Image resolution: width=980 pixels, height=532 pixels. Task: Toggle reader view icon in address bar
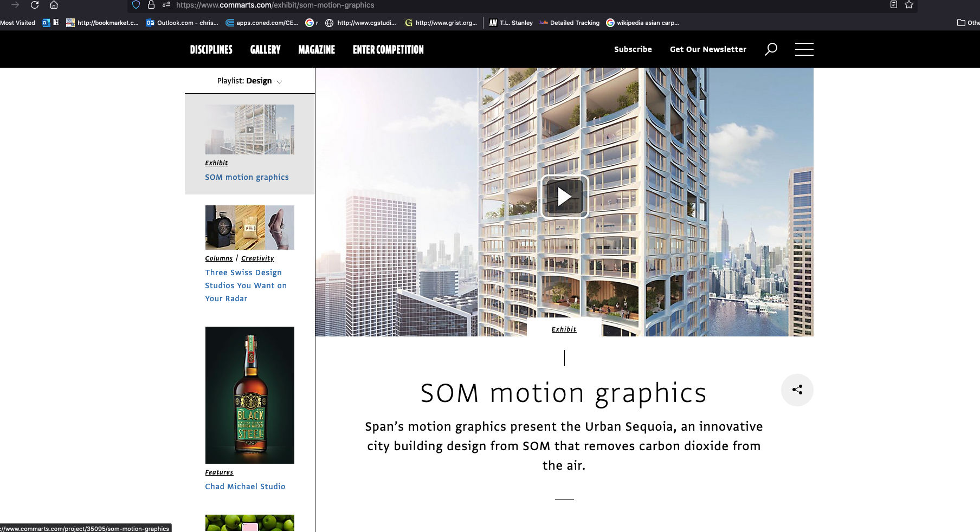(894, 5)
